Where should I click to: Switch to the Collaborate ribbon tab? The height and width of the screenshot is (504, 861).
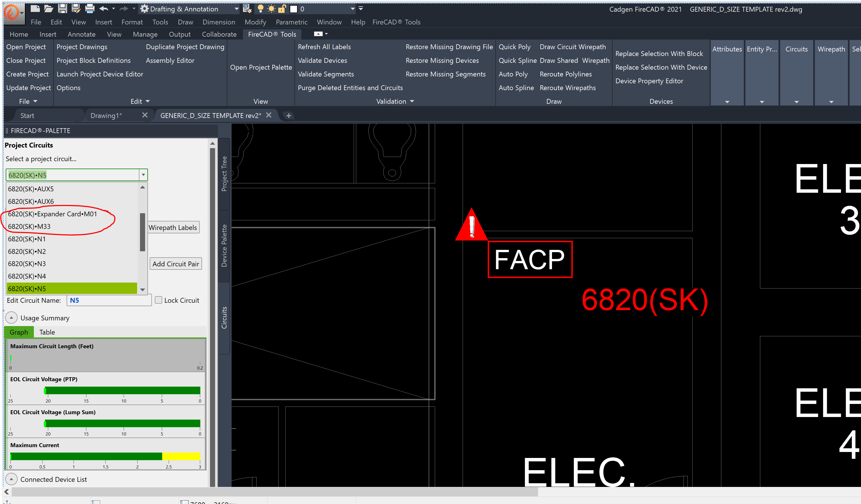coord(219,34)
